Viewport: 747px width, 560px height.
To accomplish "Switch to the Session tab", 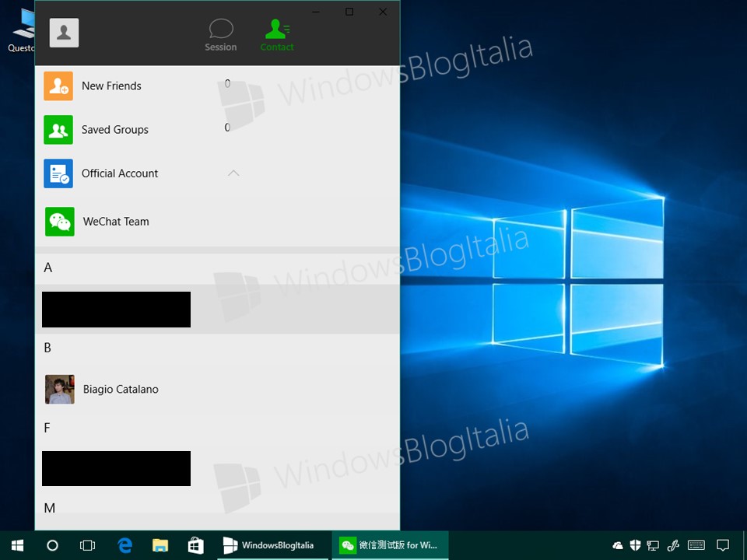I will tap(221, 35).
